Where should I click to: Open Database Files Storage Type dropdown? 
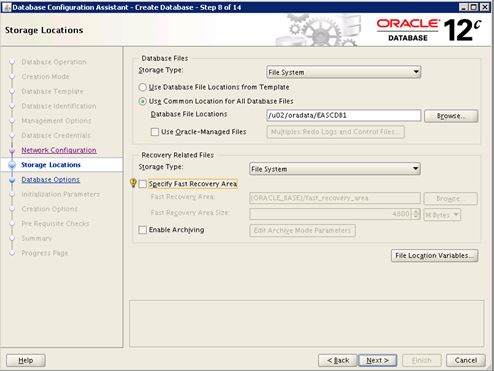344,72
